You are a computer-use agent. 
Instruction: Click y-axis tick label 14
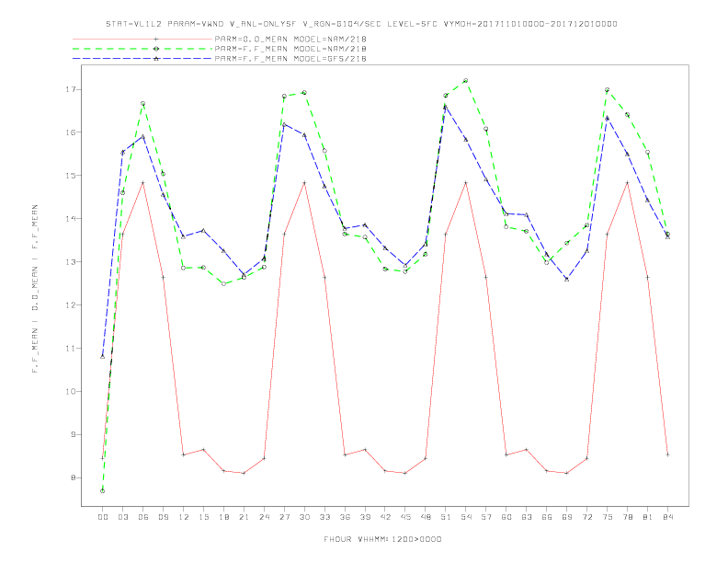tap(71, 219)
